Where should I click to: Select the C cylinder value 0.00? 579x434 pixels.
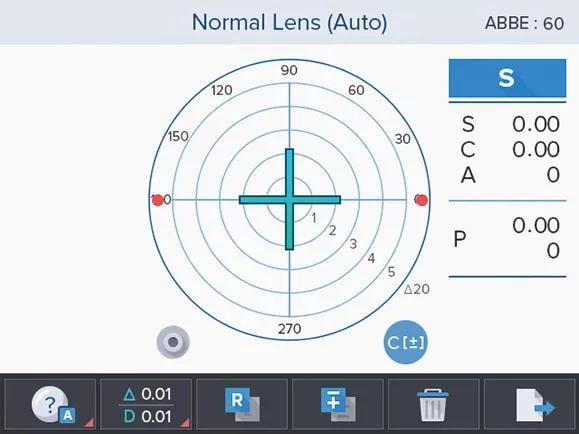(x=535, y=150)
